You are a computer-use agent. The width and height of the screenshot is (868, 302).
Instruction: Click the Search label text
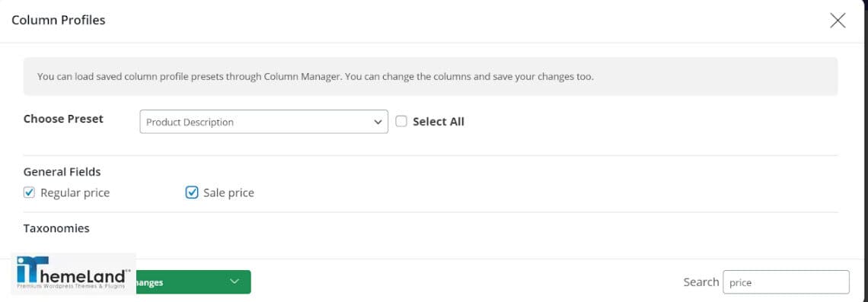[700, 282]
